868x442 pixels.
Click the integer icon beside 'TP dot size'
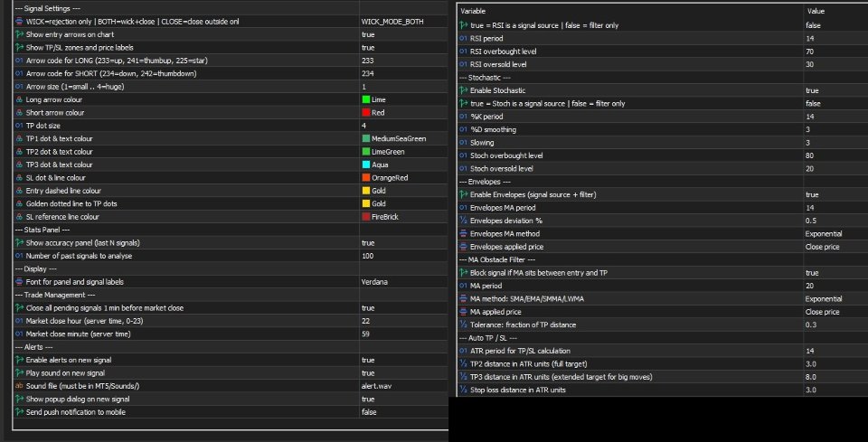(x=19, y=126)
